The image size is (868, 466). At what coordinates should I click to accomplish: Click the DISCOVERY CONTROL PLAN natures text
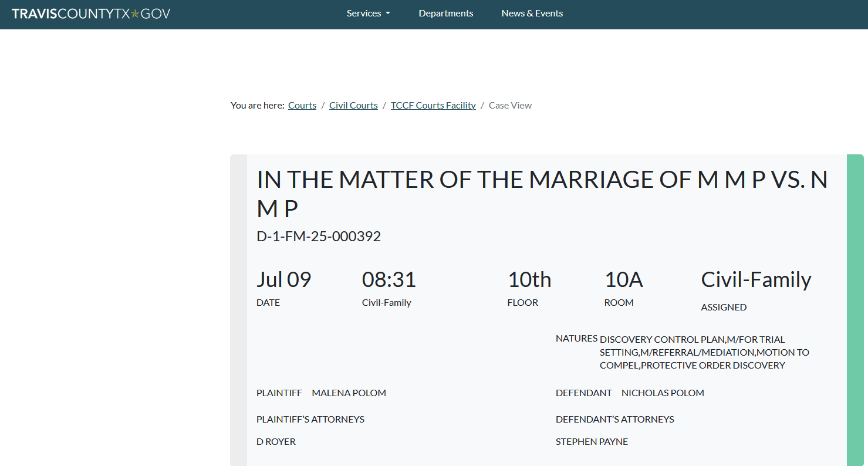704,352
